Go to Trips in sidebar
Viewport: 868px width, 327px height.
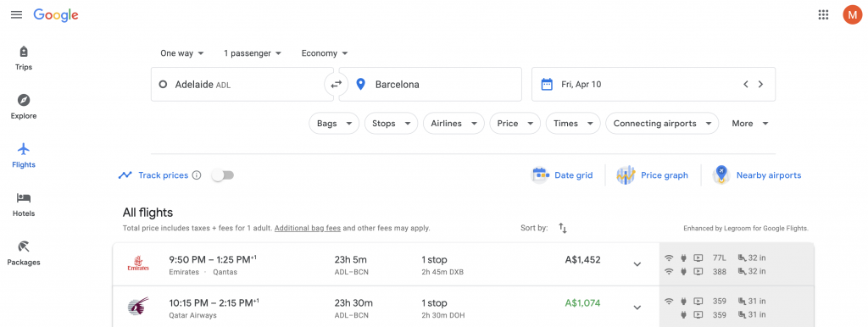click(x=23, y=58)
